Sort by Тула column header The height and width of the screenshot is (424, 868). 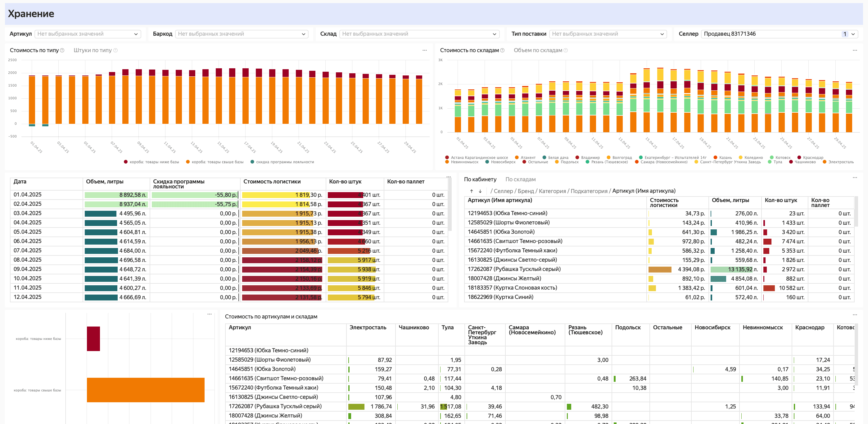[x=447, y=327]
